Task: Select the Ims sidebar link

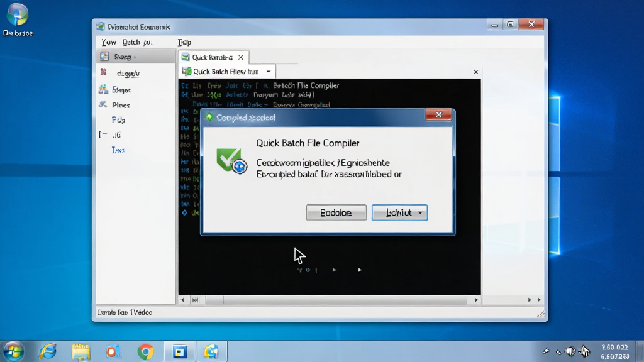Action: (x=118, y=150)
